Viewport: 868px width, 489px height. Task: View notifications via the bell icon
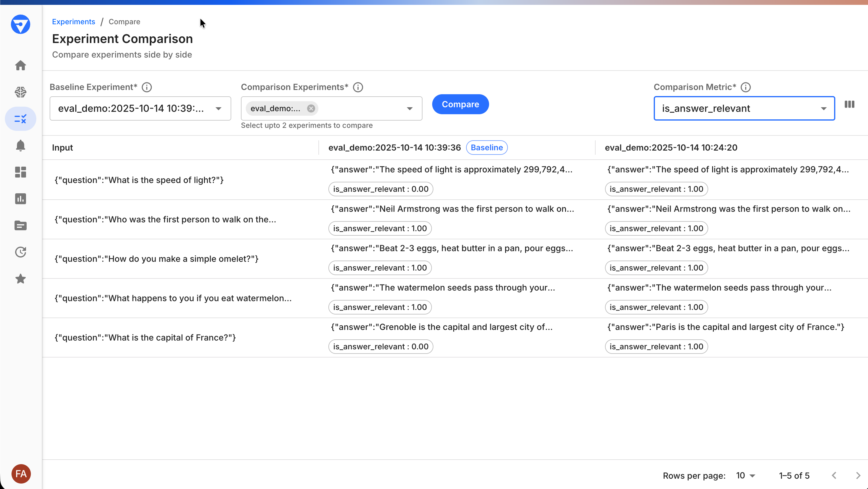pyautogui.click(x=21, y=145)
